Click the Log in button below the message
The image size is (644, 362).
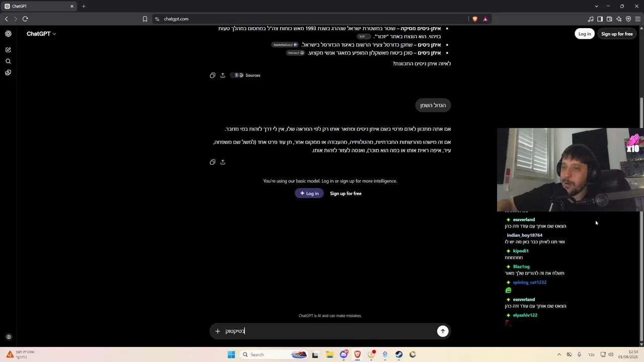[x=309, y=194]
